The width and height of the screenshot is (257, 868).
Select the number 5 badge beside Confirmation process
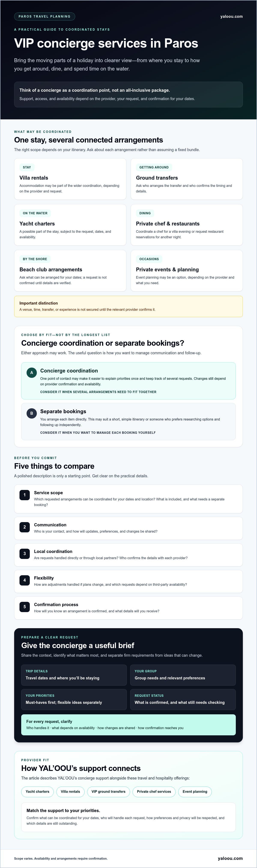pyautogui.click(x=25, y=607)
